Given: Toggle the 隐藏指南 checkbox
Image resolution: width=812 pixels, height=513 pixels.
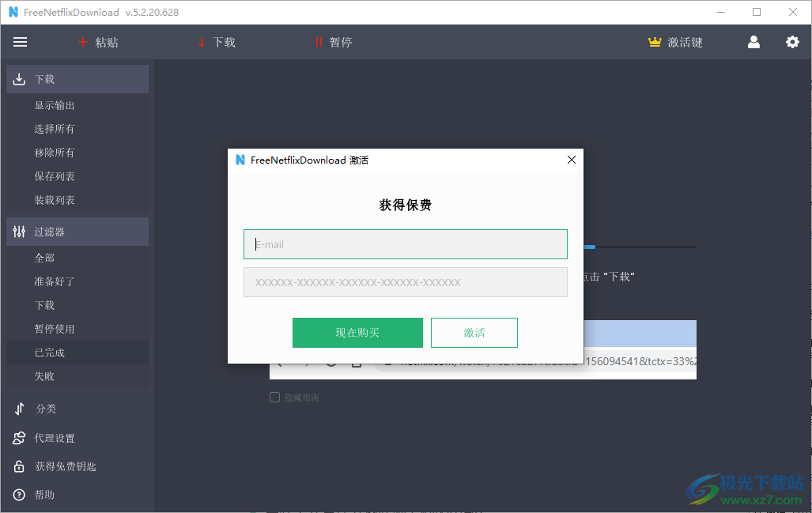Looking at the screenshot, I should coord(275,397).
